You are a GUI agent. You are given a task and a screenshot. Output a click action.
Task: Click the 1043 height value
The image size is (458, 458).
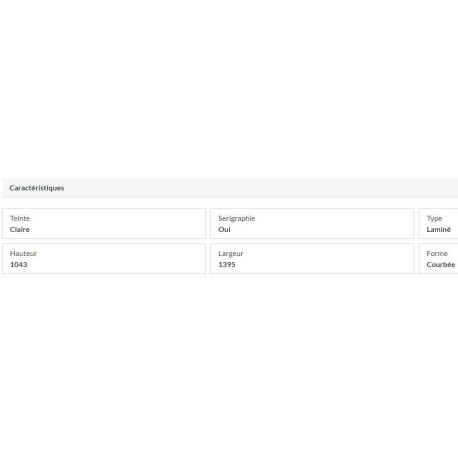click(x=19, y=264)
